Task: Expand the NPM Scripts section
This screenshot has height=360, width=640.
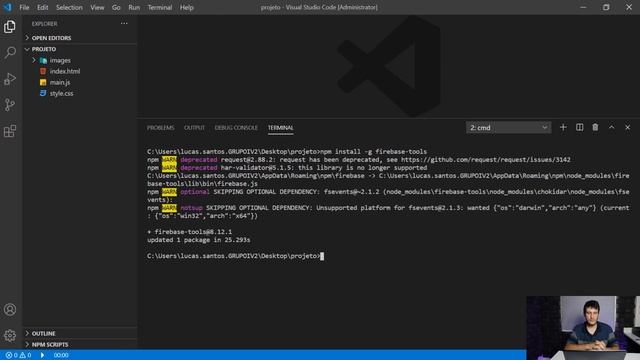Action: coord(80,344)
